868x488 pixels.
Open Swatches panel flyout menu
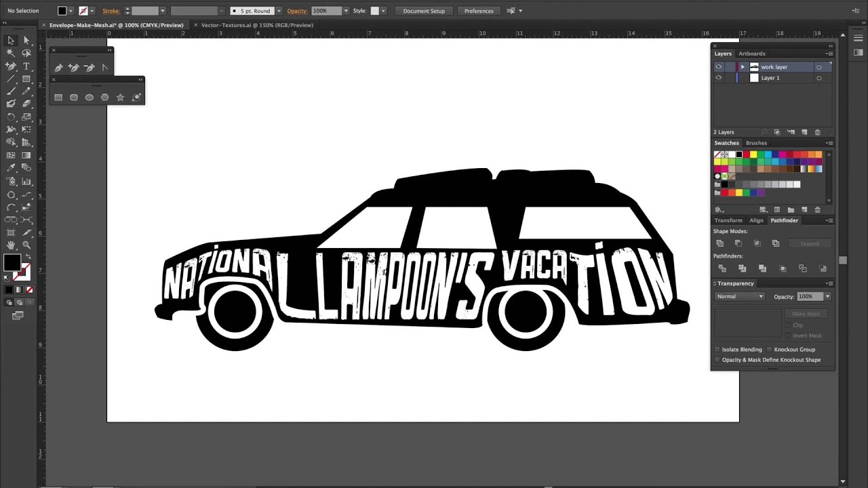coord(829,143)
